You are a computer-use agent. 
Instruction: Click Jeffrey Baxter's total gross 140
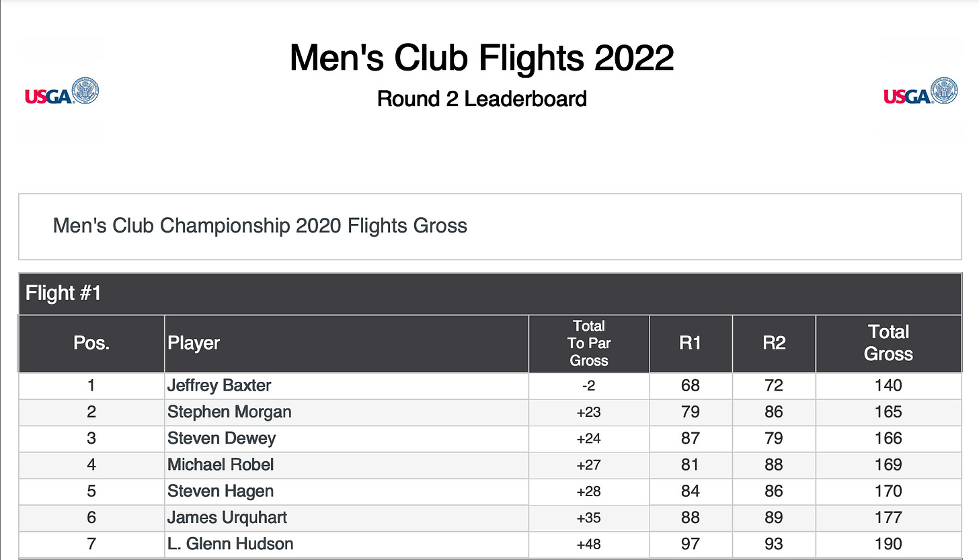click(x=888, y=386)
